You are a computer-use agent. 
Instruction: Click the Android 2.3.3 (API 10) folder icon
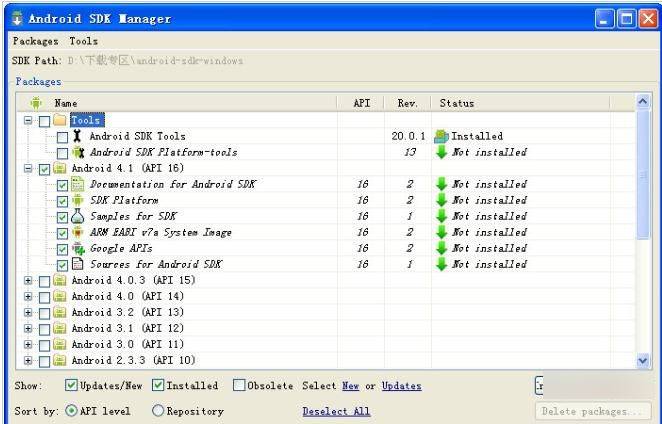coord(60,360)
